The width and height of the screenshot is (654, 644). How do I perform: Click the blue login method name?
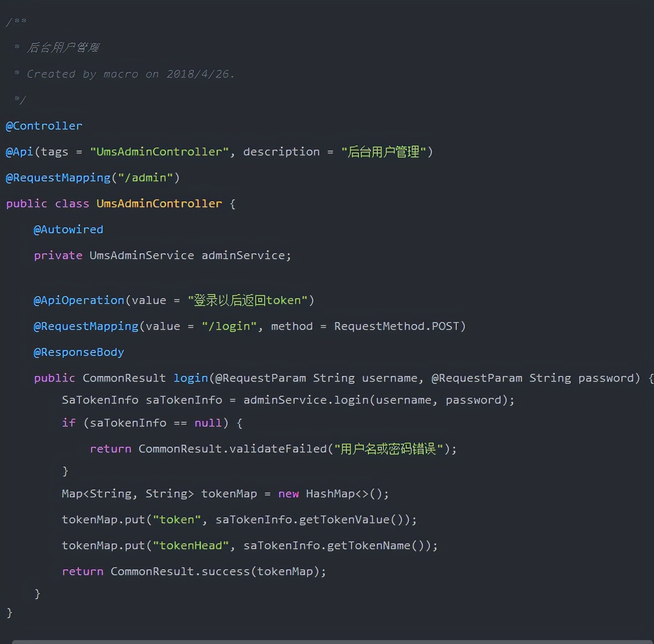point(190,378)
